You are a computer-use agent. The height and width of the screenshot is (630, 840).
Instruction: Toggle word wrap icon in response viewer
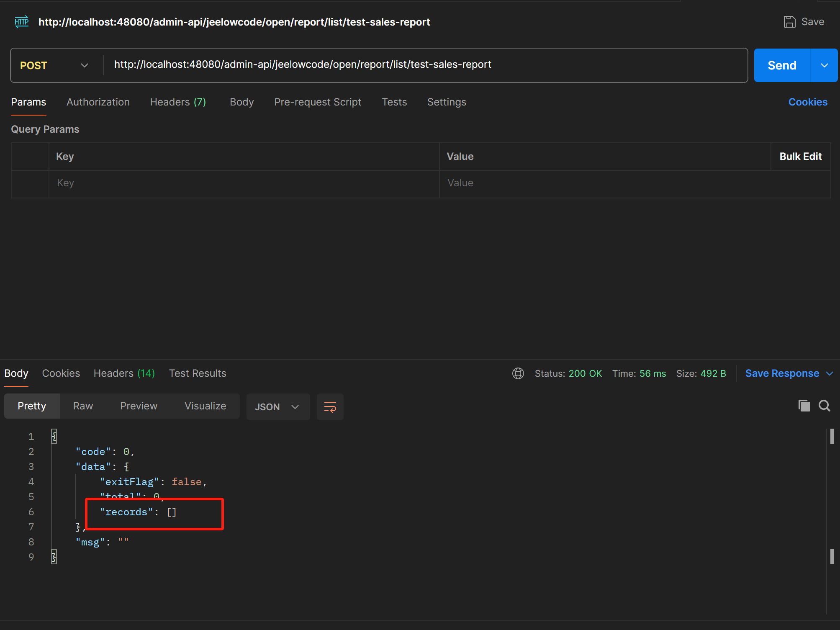coord(330,407)
